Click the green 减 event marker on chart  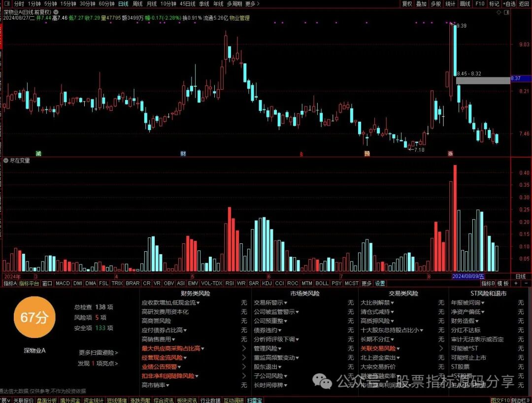38,154
